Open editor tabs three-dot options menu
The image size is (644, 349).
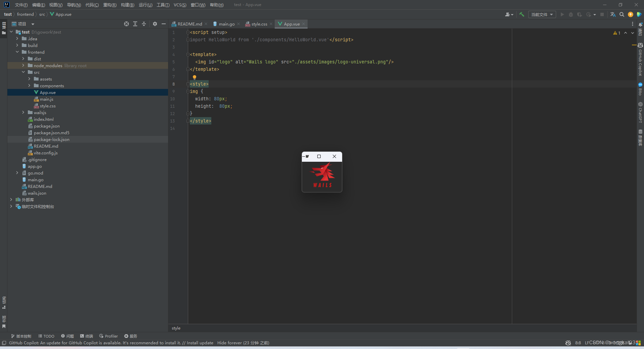click(633, 24)
